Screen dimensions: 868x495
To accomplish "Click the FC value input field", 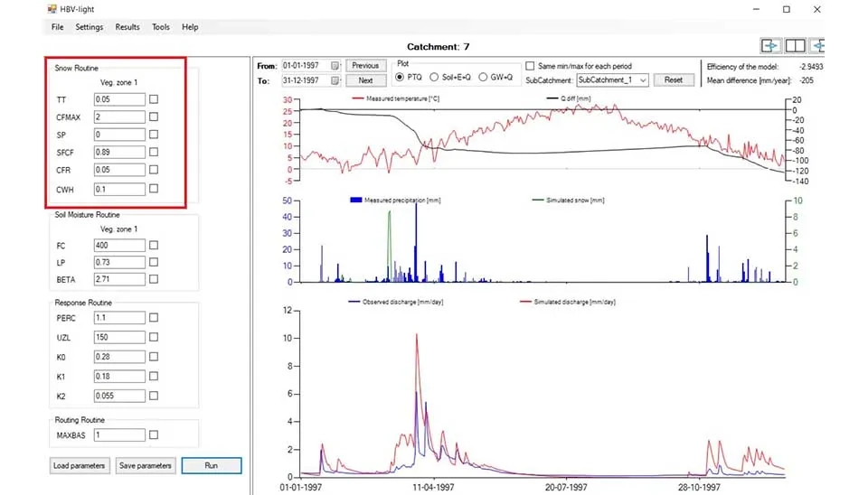I will [118, 245].
